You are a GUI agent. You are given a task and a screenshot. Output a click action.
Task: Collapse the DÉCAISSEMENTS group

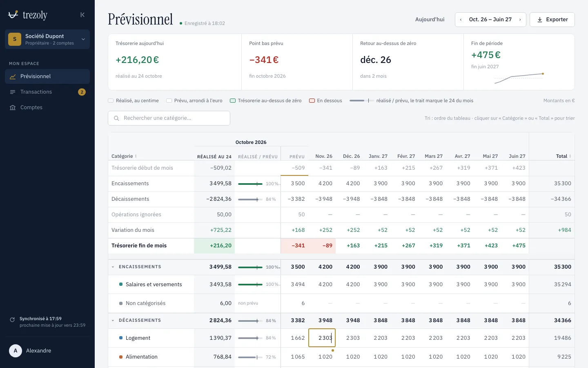113,321
